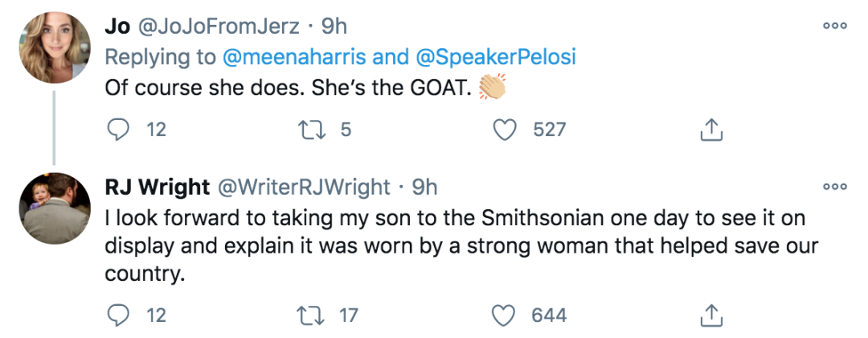This screenshot has height=338, width=868.
Task: Like Jo's tweet with 527 likes
Action: coord(505,129)
